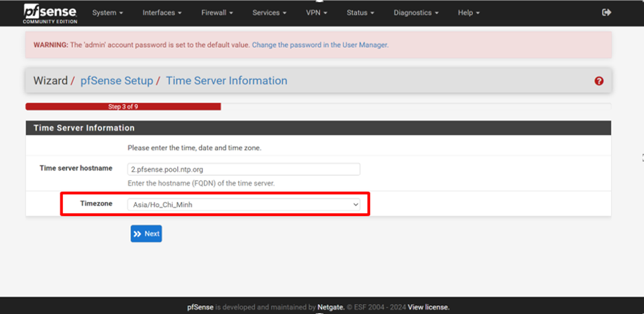The width and height of the screenshot is (644, 314).
Task: Expand the Timezone dropdown
Action: pos(244,205)
